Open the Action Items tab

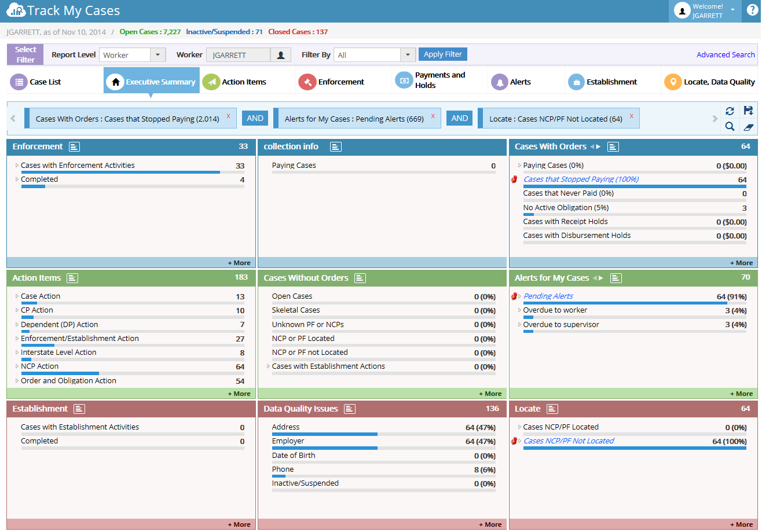[x=248, y=82]
